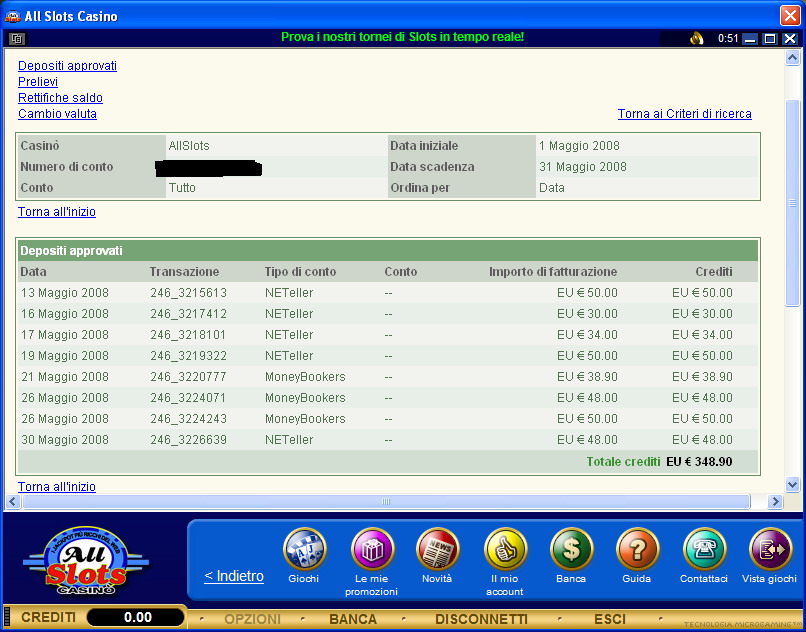Screen dimensions: 806x632
Task: Maximize the inner casino panel
Action: (770, 39)
